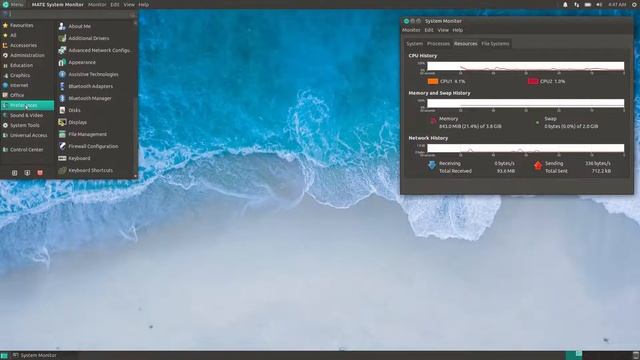Launch Firewall Configuration
Viewport: 640px width, 360px height.
pos(95,146)
